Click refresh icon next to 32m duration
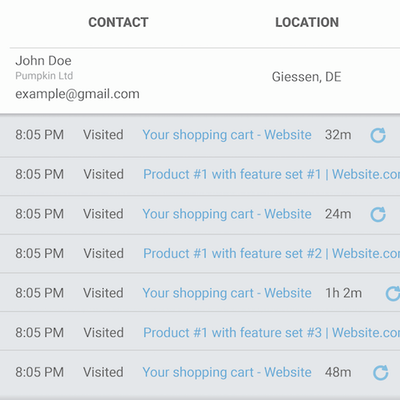This screenshot has height=400, width=400. 378,135
